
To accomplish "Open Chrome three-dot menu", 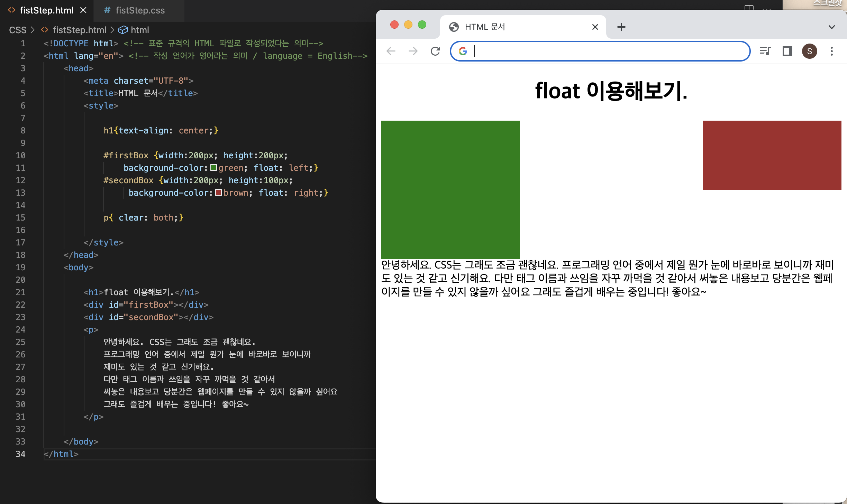I will [832, 51].
